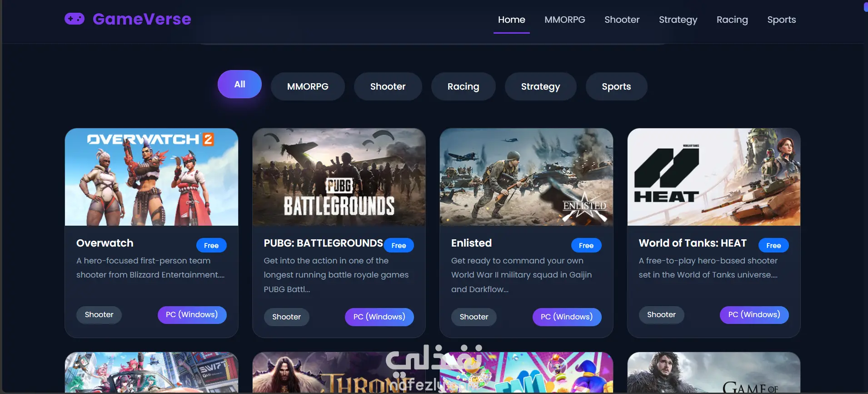Click the Shooter tag on Enlisted card
868x394 pixels.
point(474,317)
